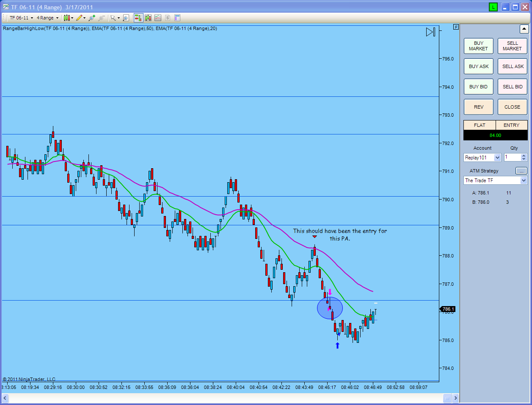Click the BUY MARKET button
Image resolution: width=532 pixels, height=405 pixels.
pos(479,46)
